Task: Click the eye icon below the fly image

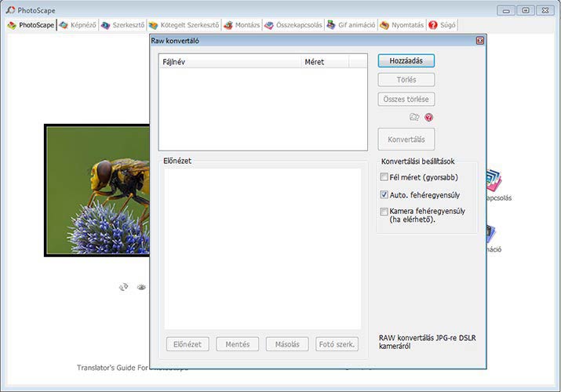Action: 141,287
